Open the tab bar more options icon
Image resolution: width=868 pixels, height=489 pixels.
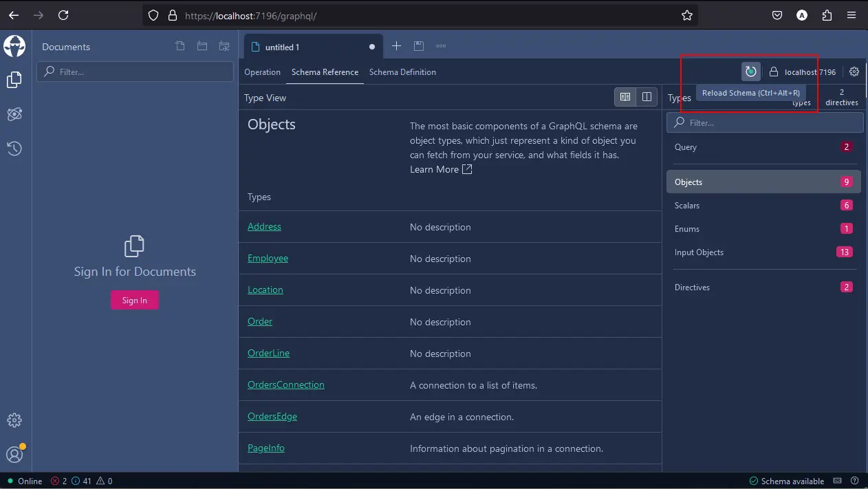coord(441,46)
